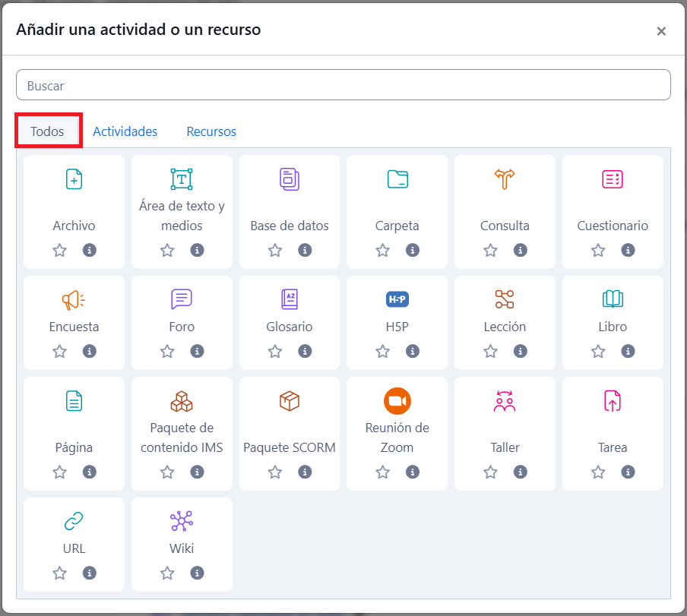
Task: Select the Glosario activity icon
Action: [x=289, y=299]
